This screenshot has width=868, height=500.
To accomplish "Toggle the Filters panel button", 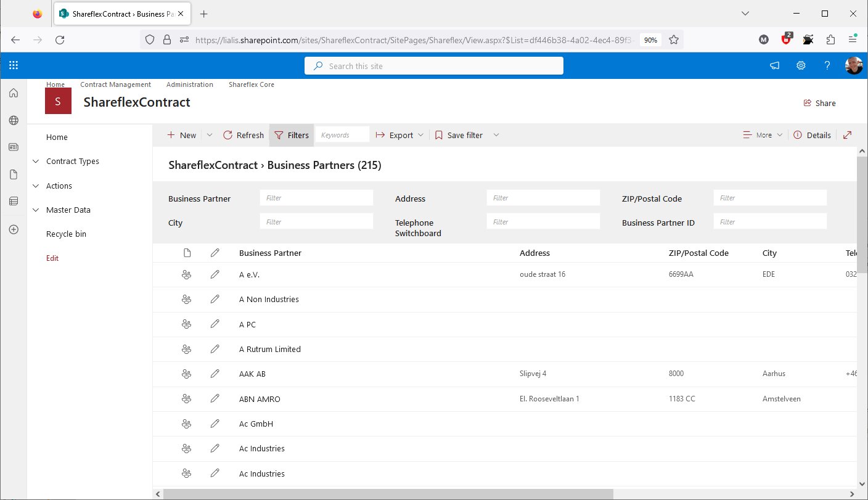I will coord(292,135).
